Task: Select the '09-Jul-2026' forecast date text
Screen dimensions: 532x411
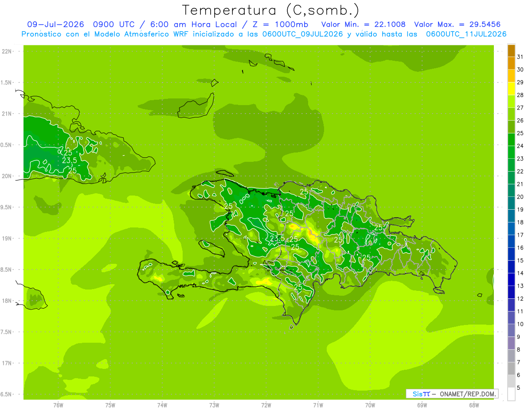Action: [x=56, y=24]
